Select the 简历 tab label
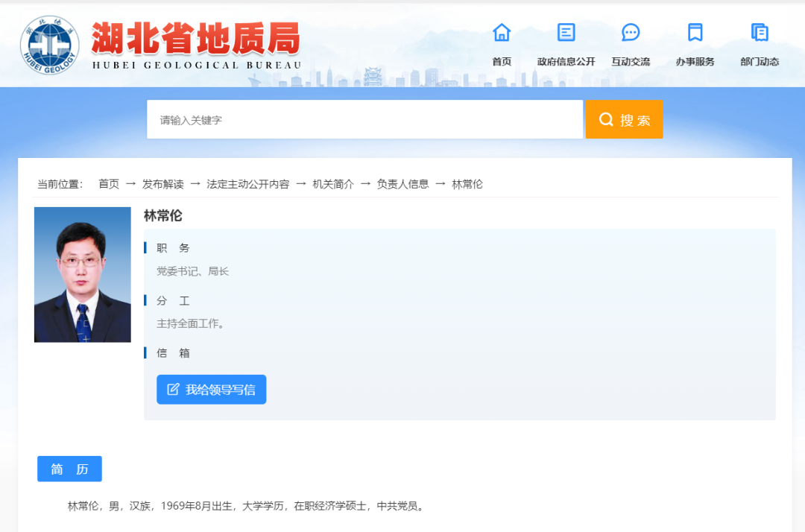 pos(69,469)
